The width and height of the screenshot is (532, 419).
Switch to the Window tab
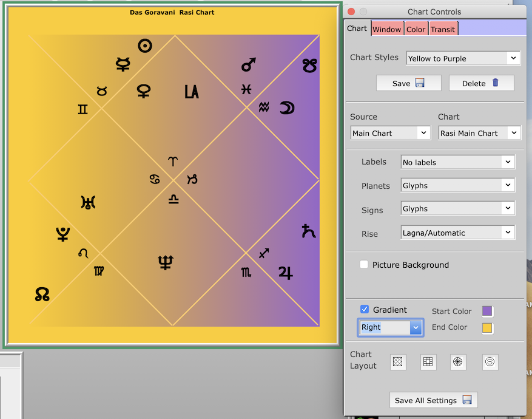tap(386, 29)
